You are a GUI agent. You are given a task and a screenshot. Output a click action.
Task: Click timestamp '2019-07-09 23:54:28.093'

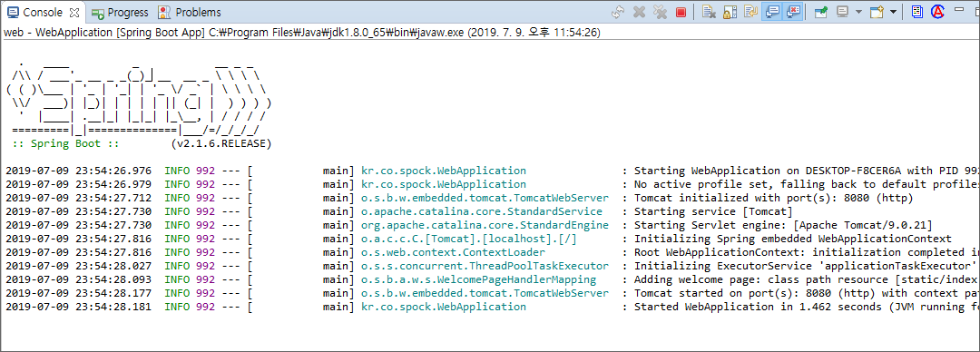point(78,279)
